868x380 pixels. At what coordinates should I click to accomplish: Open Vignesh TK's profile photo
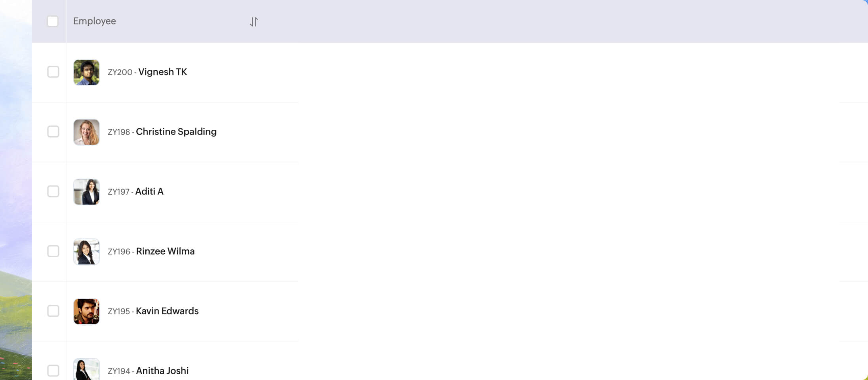tap(86, 72)
